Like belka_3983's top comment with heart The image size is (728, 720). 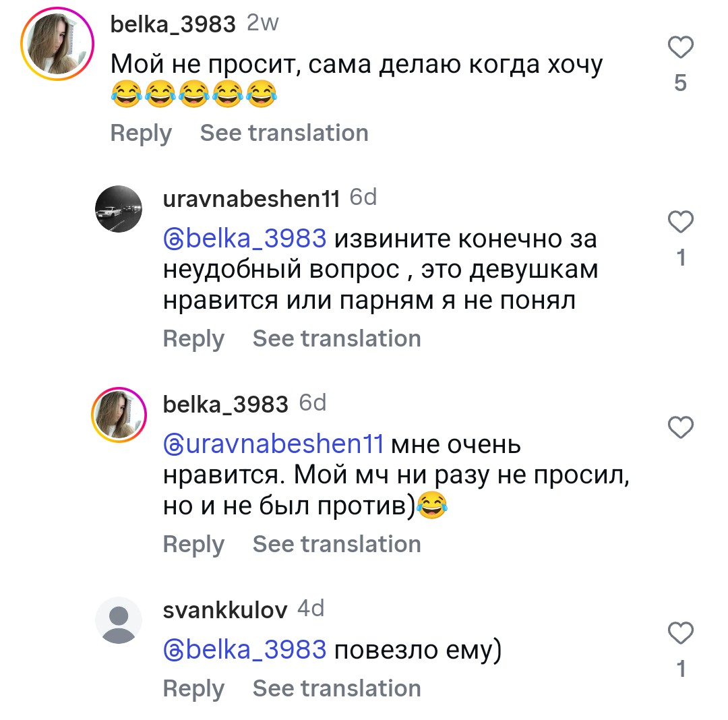coord(680,48)
